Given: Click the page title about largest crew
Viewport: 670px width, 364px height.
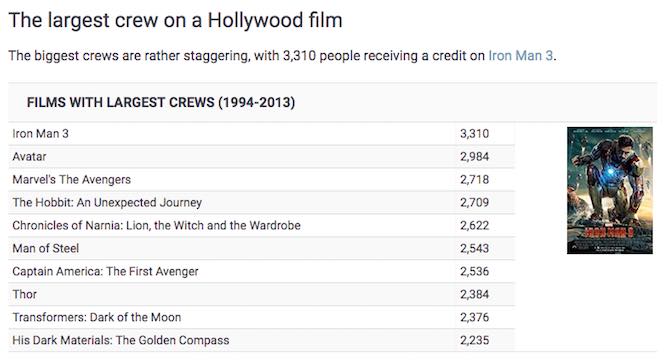Looking at the screenshot, I should tap(175, 21).
